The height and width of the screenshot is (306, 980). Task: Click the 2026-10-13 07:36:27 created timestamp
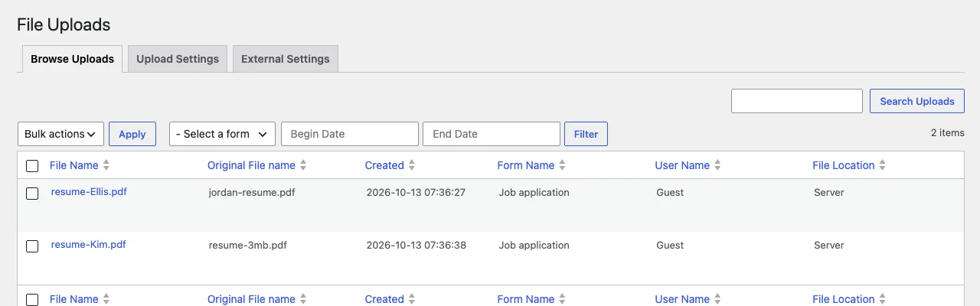(416, 193)
